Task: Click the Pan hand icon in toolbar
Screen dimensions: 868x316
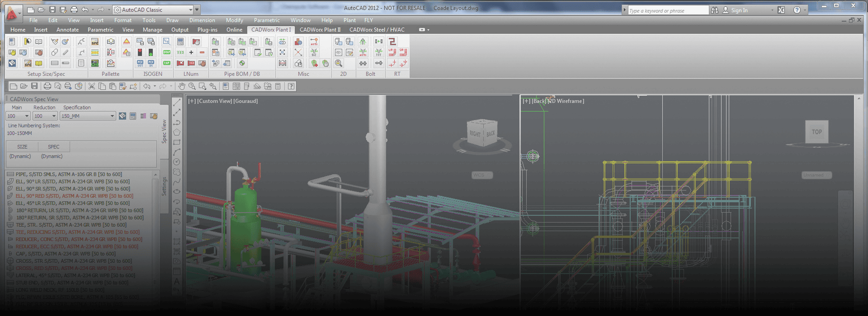Action: tap(181, 86)
